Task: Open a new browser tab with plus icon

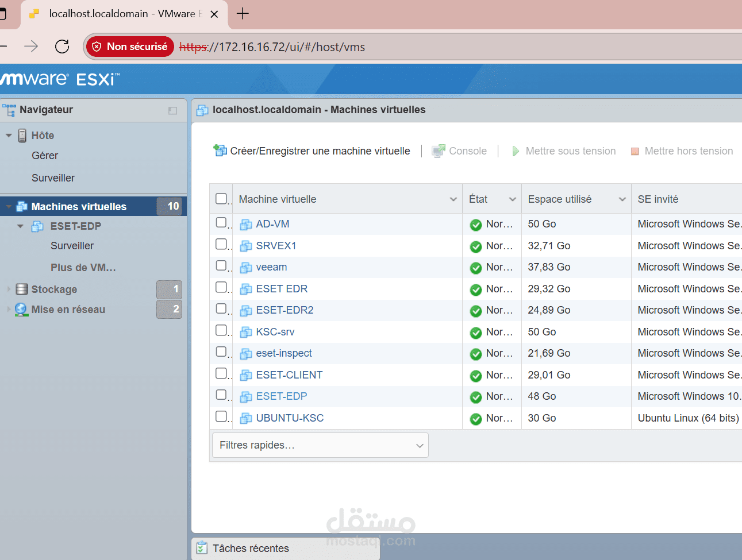Action: tap(243, 14)
